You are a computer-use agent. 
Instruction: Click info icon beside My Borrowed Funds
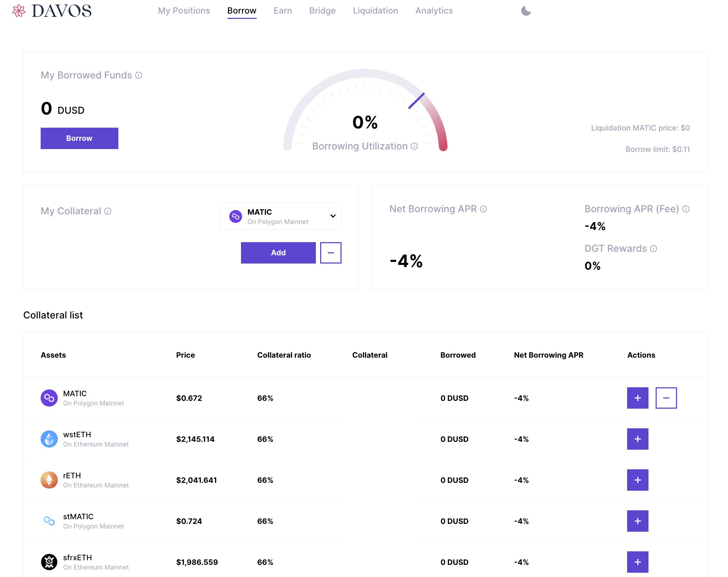point(139,75)
